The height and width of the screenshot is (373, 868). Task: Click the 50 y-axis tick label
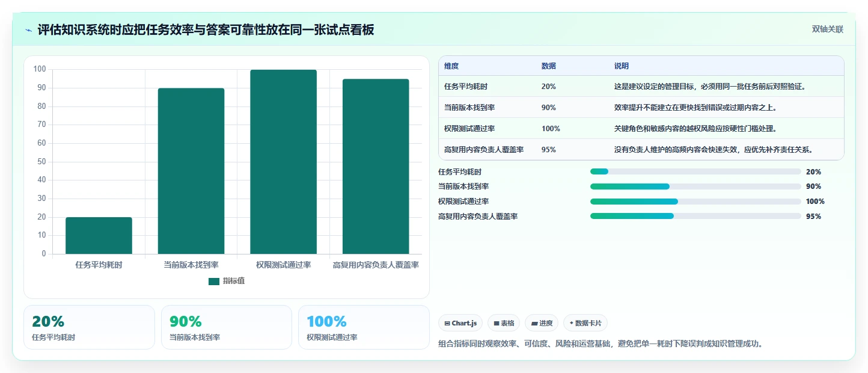coord(42,162)
